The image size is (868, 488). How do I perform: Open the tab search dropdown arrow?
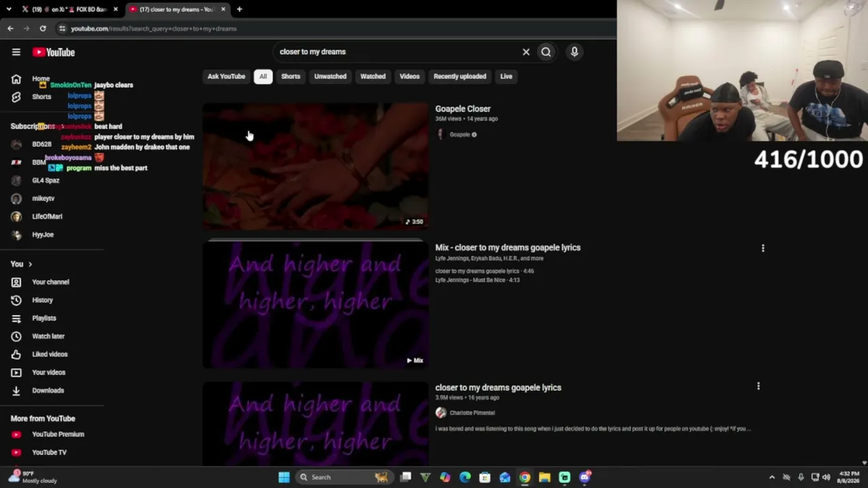click(x=9, y=9)
